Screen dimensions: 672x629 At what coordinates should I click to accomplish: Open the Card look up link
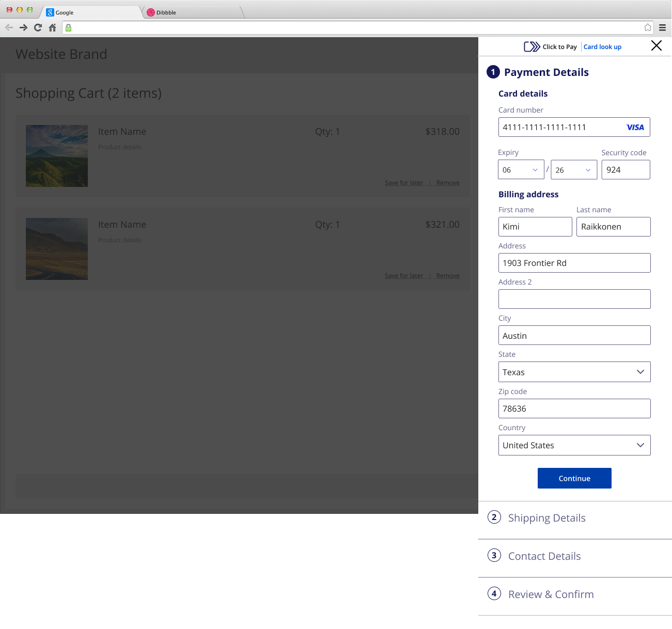pyautogui.click(x=602, y=47)
